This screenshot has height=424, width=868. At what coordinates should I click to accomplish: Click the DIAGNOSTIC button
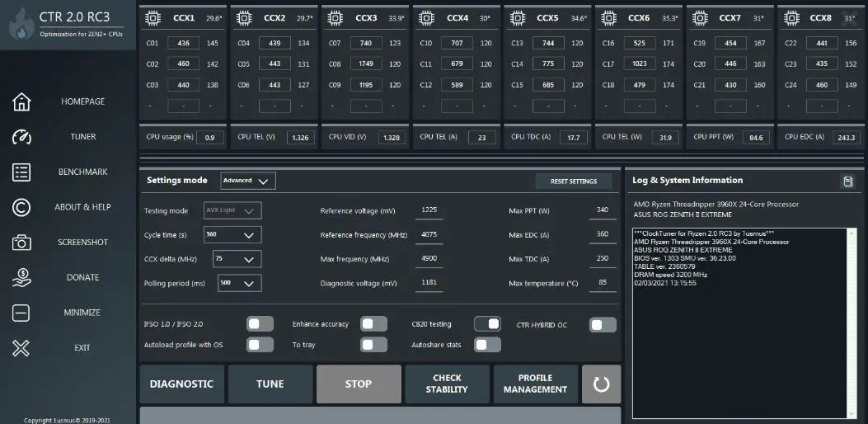(181, 384)
